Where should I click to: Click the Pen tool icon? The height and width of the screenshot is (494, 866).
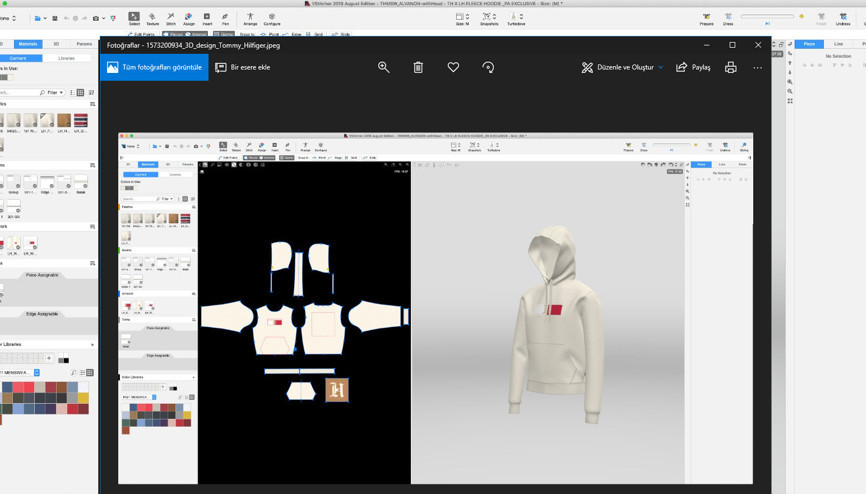point(225,18)
